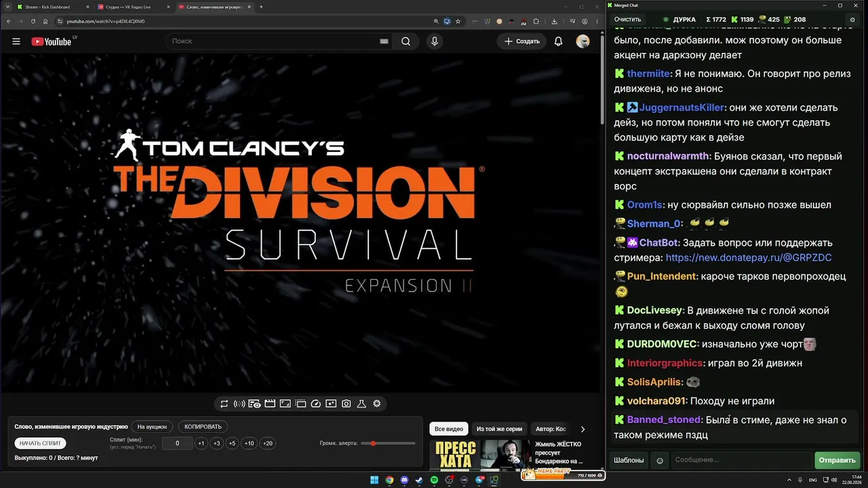Go to the YouTube home logo

point(52,41)
